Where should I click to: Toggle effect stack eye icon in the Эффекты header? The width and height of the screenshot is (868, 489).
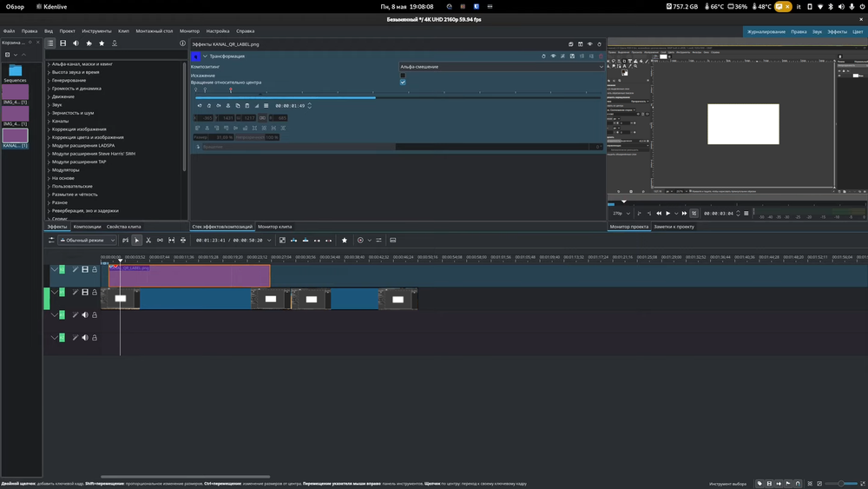pyautogui.click(x=590, y=44)
